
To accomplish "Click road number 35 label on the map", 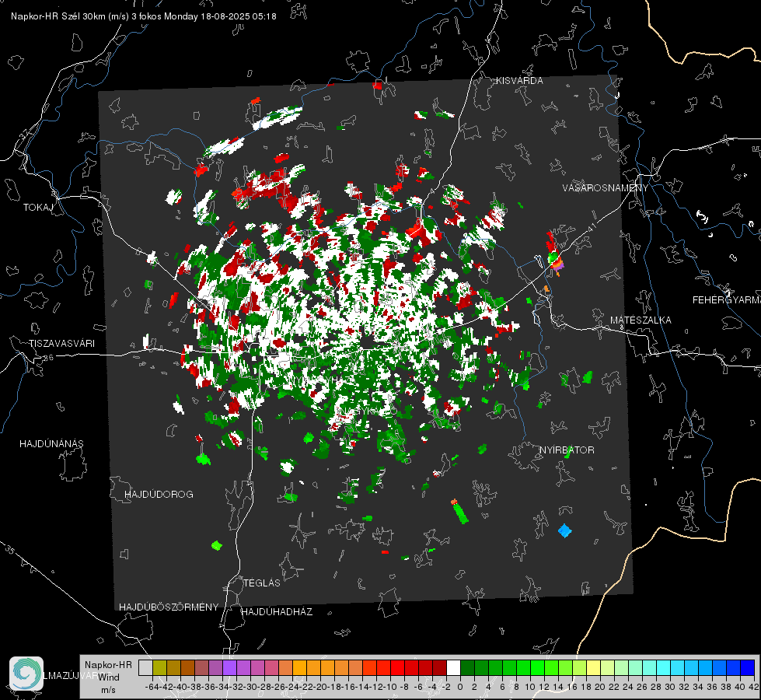I will 11,550.
